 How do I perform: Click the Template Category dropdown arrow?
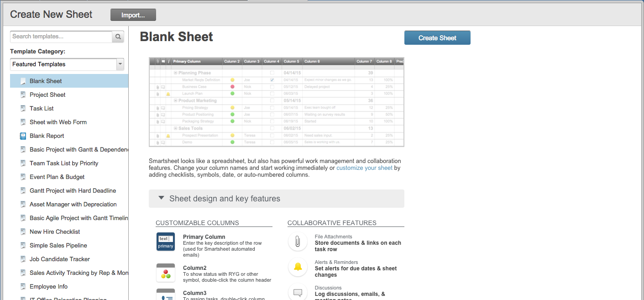120,64
